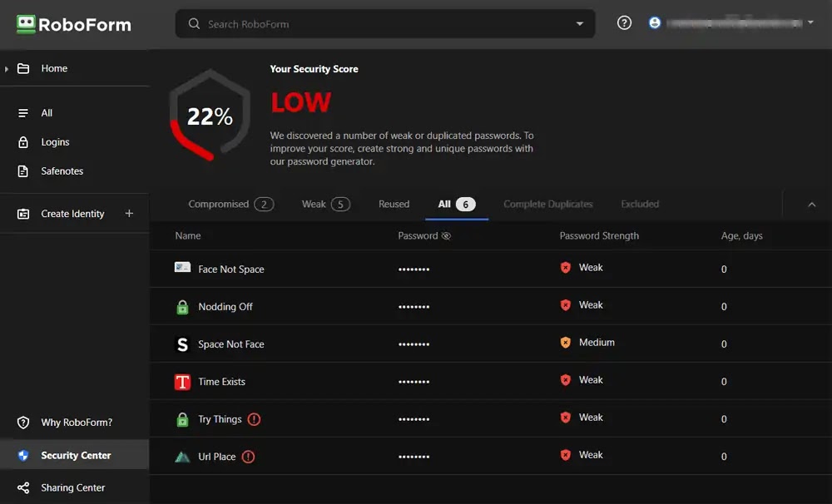The image size is (832, 504).
Task: Select the All passwords tab
Action: 457,205
